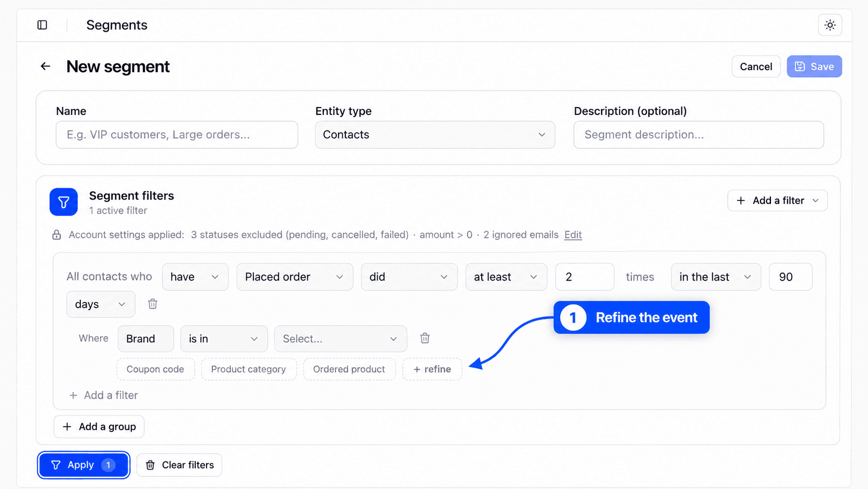This screenshot has width=868, height=489.
Task: Go back using the left arrow
Action: pyautogui.click(x=46, y=67)
